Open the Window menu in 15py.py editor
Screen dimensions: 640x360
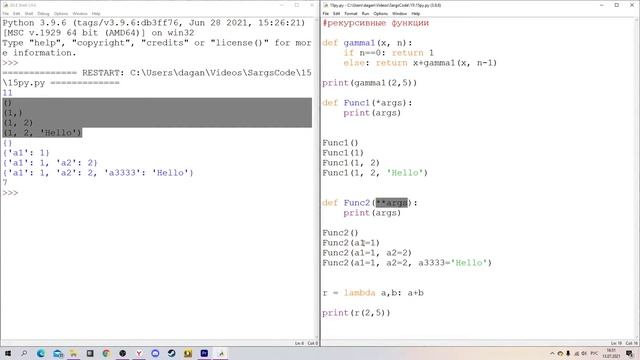coord(400,13)
